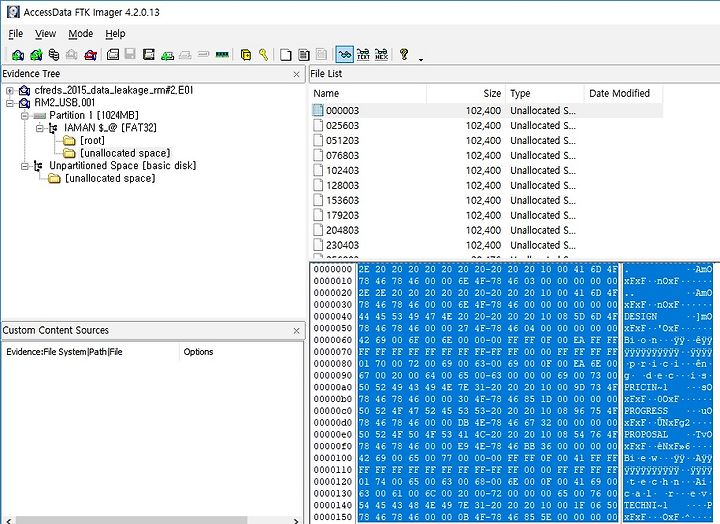Click the grayed Create Custom Content Image icon
The height and width of the screenshot is (524, 720).
pyautogui.click(x=185, y=56)
